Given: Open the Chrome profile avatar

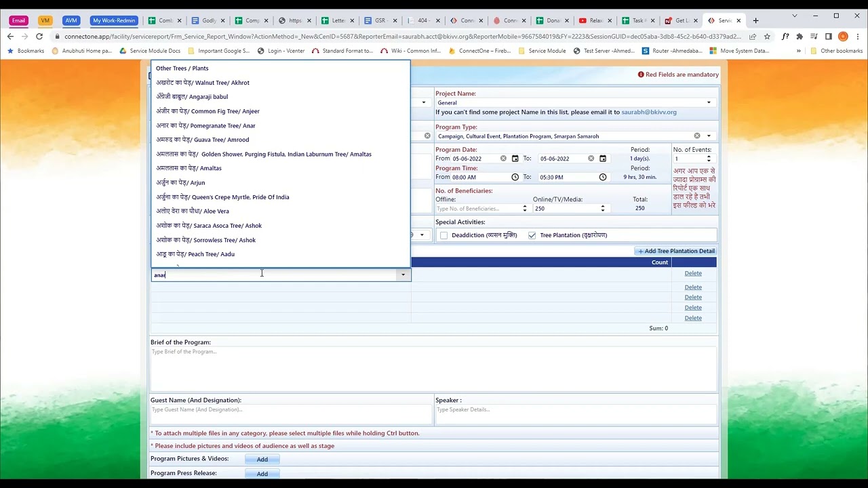Looking at the screenshot, I should click(x=843, y=37).
